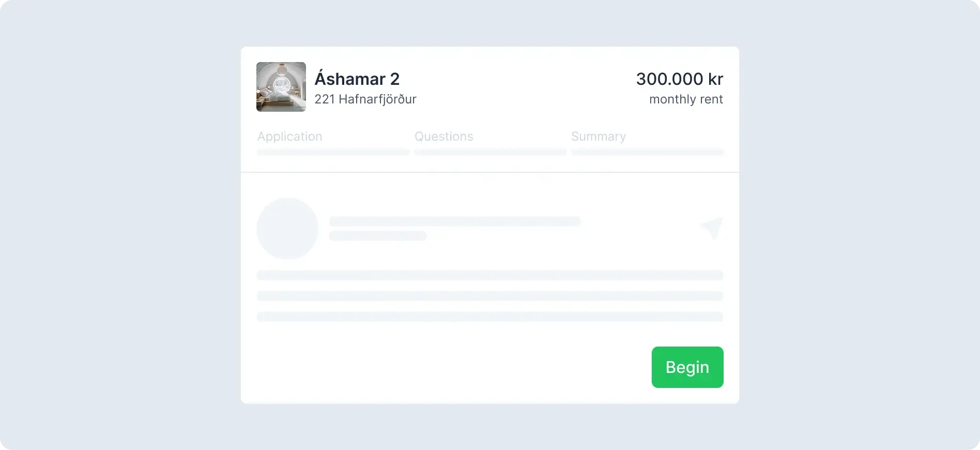
Task: Click the 300.000 kr rent amount
Action: 679,79
